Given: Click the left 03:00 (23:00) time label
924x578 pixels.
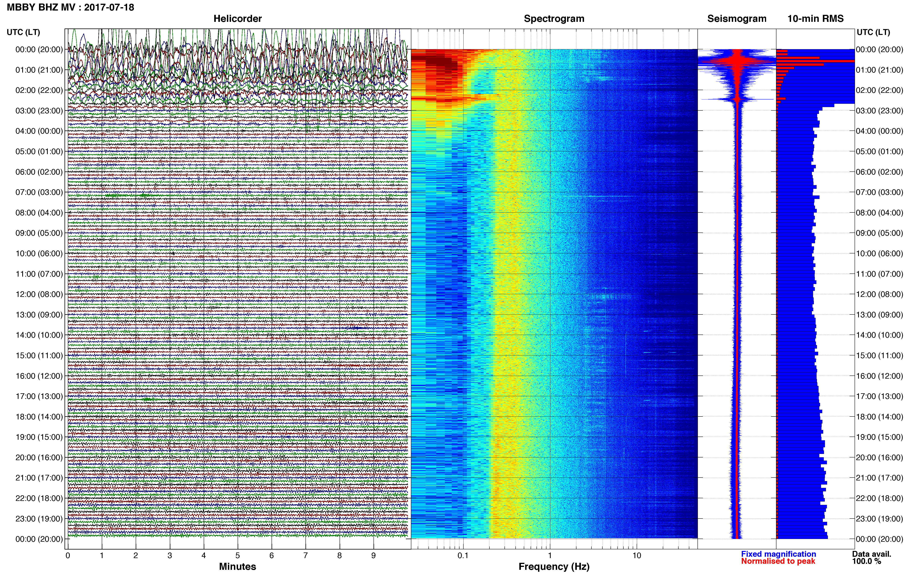Looking at the screenshot, I should coord(39,110).
